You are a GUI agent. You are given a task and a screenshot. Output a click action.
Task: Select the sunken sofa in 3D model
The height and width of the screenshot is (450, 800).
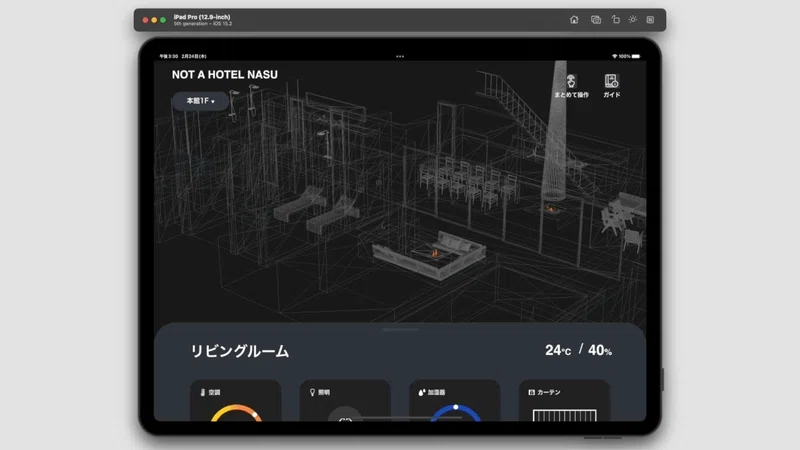430,254
